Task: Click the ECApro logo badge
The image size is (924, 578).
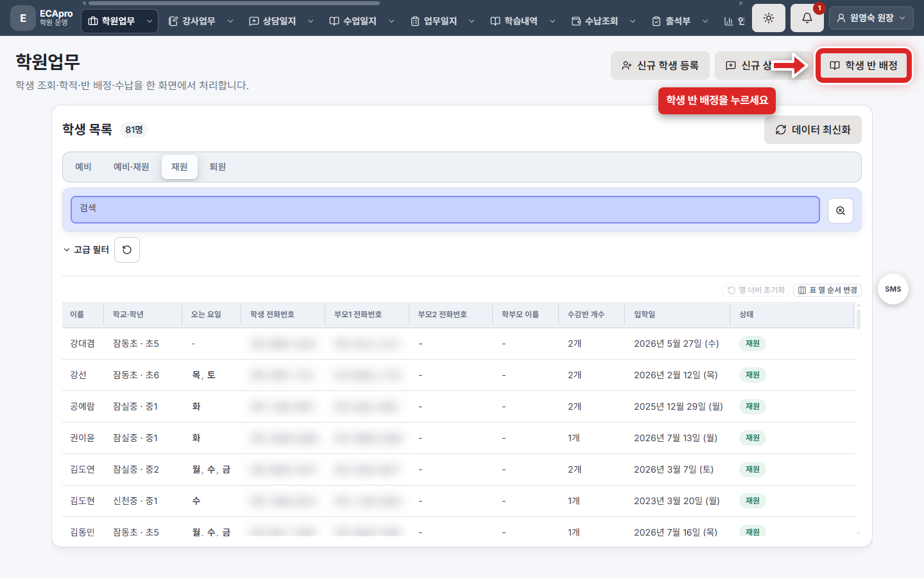Action: click(x=23, y=18)
